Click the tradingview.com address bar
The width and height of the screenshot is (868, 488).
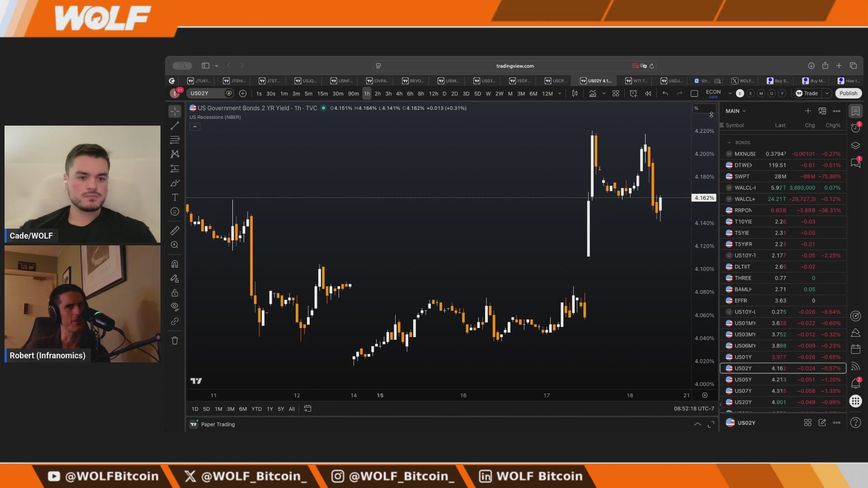click(515, 66)
